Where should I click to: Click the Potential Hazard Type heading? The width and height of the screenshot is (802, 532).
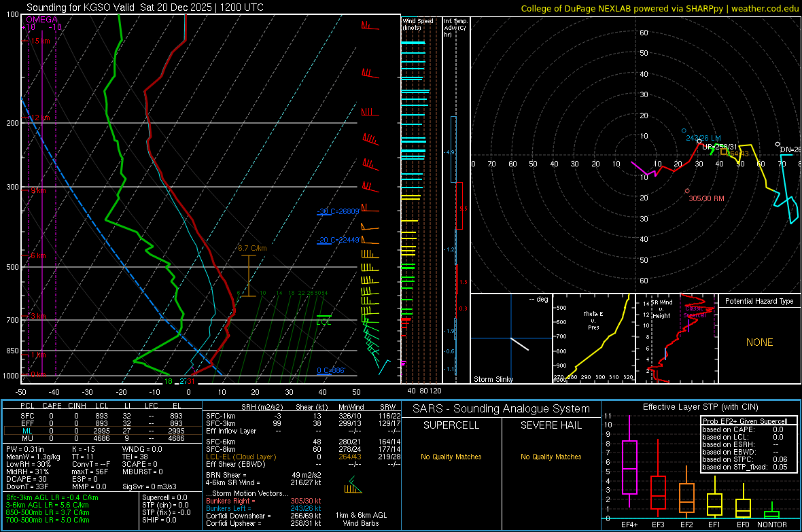pyautogui.click(x=759, y=301)
